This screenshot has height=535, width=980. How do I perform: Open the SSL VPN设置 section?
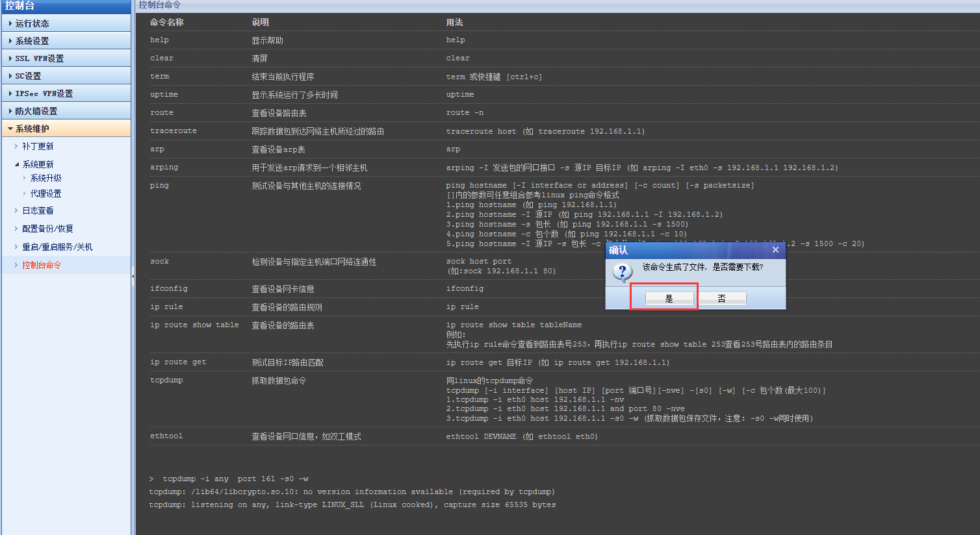(39, 58)
